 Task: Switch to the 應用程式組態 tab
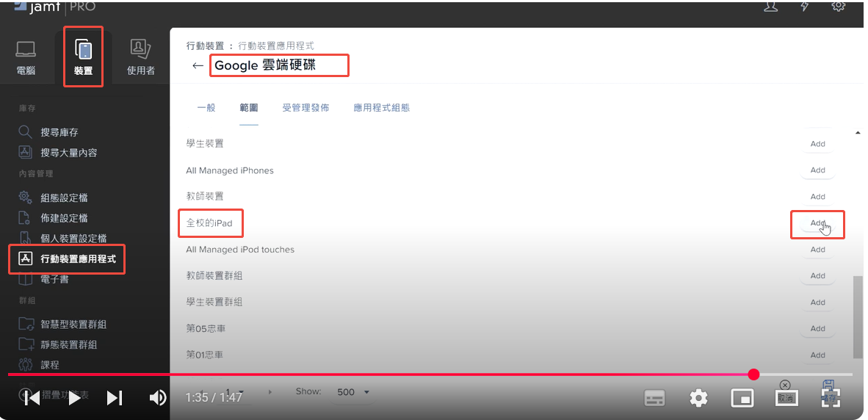[x=381, y=108]
